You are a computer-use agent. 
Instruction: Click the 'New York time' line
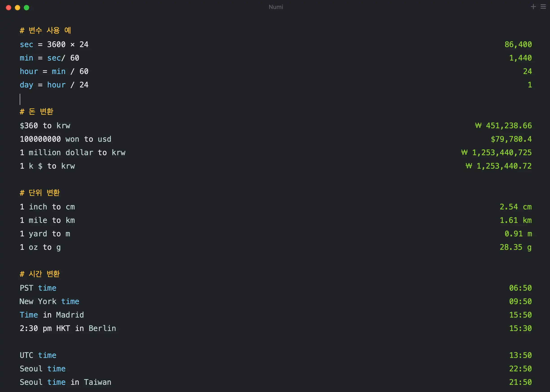(49, 301)
